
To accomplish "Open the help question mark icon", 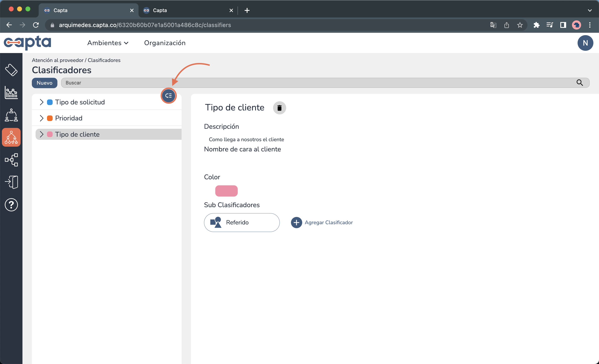I will (x=11, y=205).
